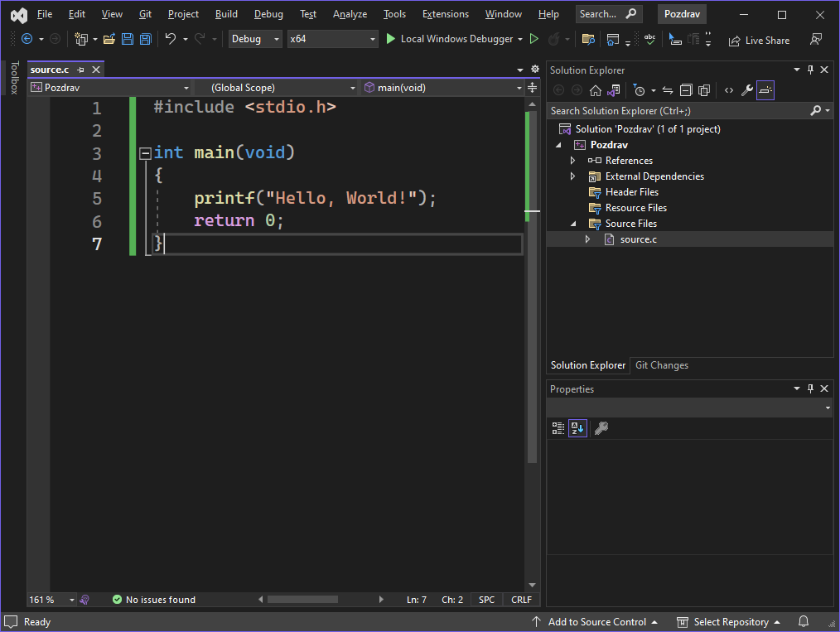Open the Extensions menu
The image size is (840, 632).
click(445, 14)
